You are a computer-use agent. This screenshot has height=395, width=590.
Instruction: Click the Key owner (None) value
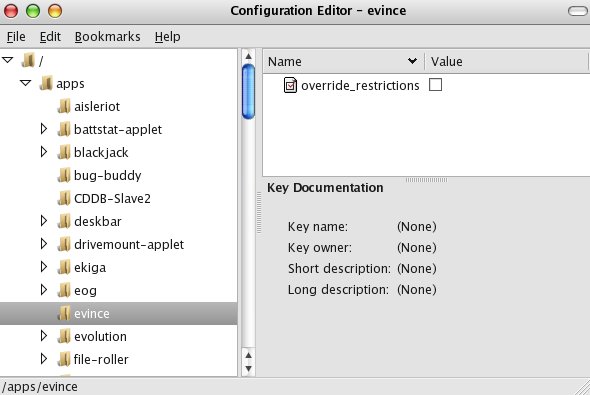pyautogui.click(x=417, y=248)
